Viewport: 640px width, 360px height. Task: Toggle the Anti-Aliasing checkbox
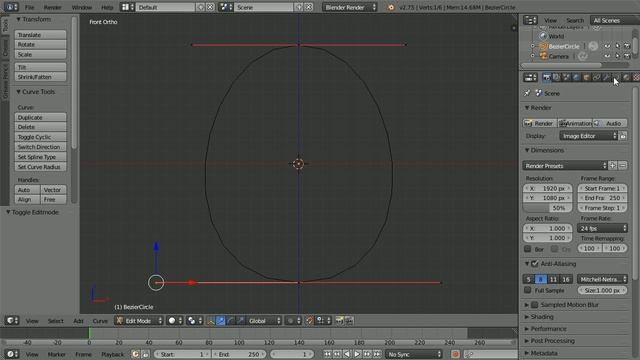[535, 264]
